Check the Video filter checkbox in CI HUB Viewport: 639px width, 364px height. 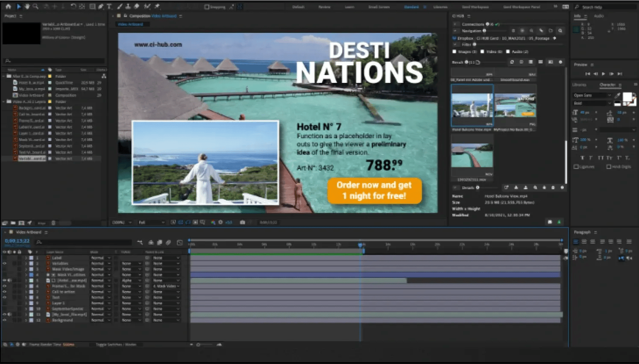(482, 52)
